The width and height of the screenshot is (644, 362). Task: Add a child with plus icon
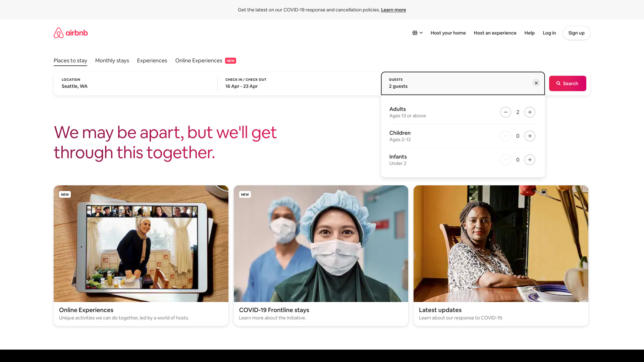point(530,136)
